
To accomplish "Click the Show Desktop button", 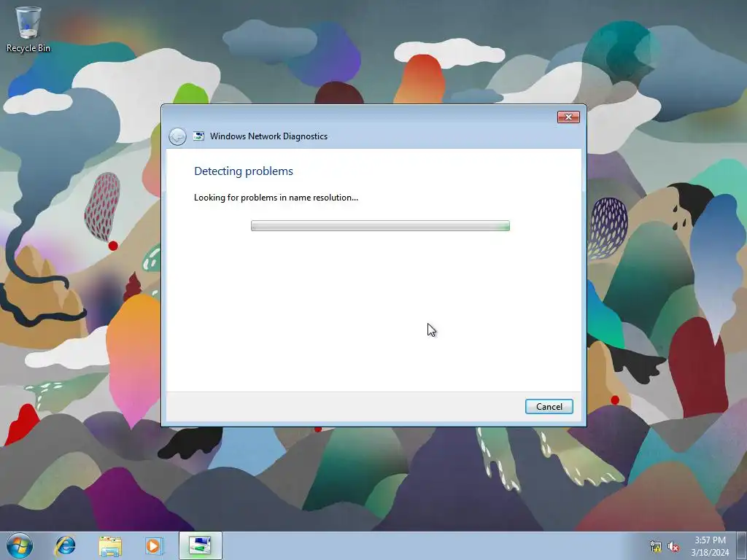I will pos(742,545).
